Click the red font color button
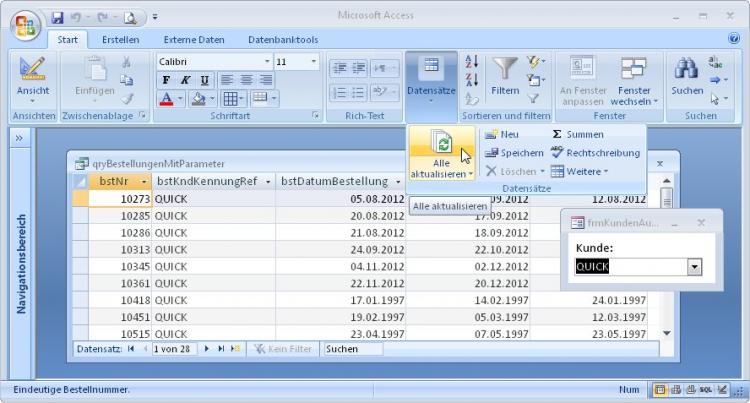 coord(167,99)
